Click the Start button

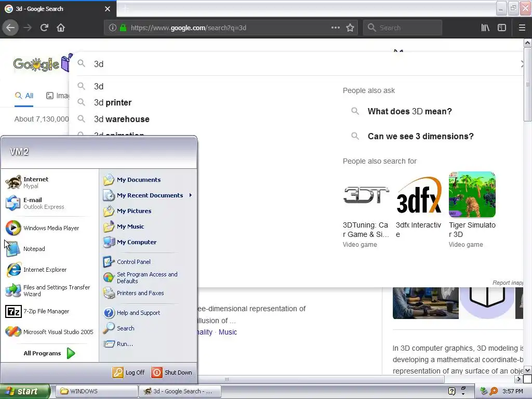pyautogui.click(x=25, y=391)
